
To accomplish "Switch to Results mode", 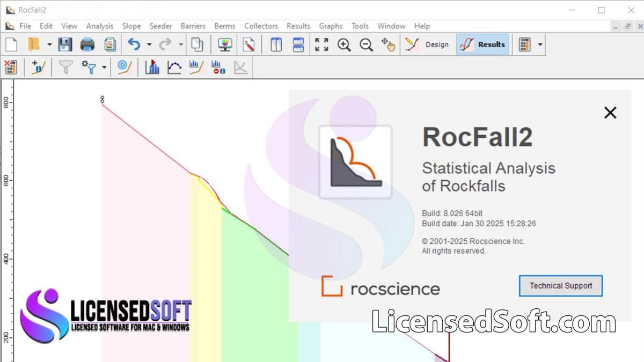I will (482, 45).
